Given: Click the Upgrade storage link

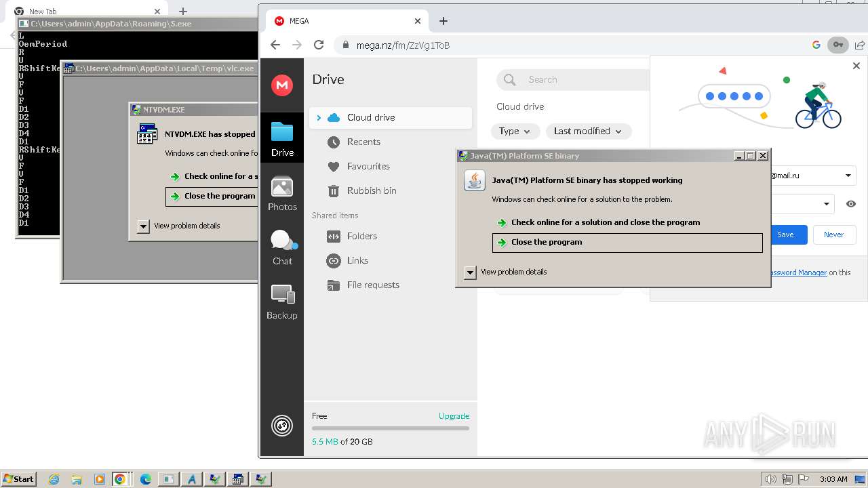Looking at the screenshot, I should tap(454, 416).
